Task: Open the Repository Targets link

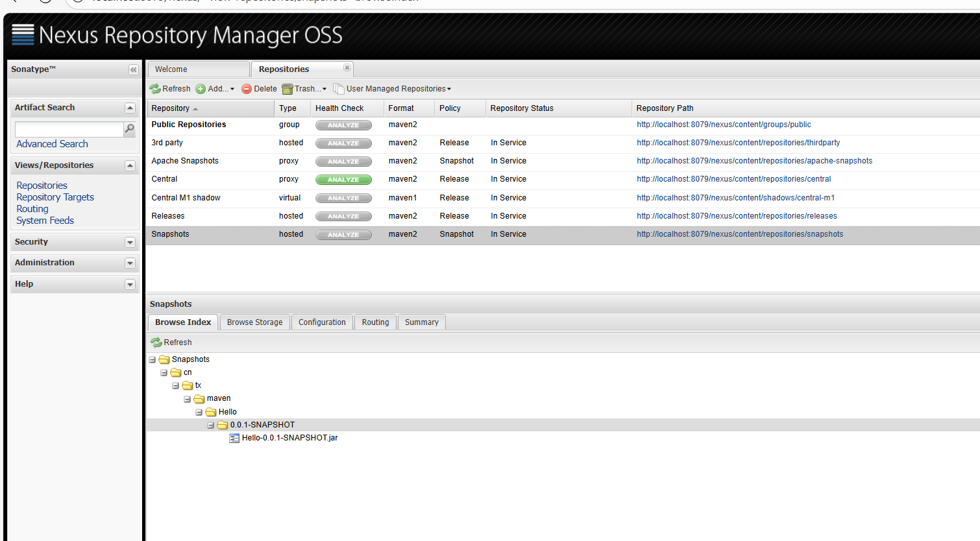Action: coord(55,197)
